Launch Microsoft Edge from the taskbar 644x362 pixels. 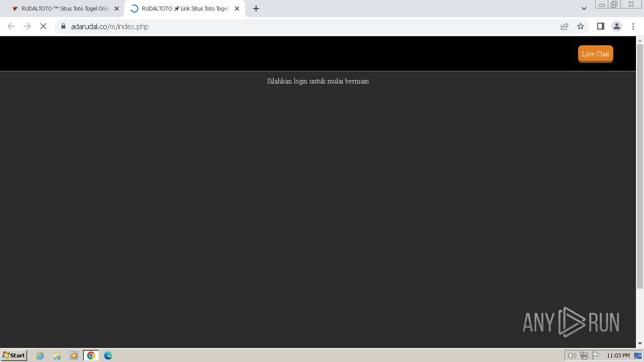tap(108, 355)
